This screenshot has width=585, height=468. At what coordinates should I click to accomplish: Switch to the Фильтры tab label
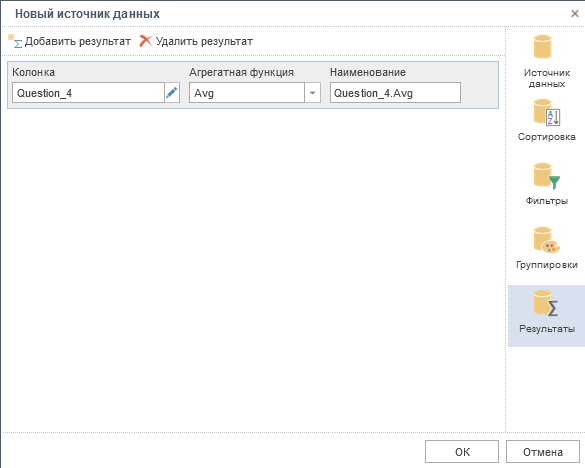tap(547, 201)
